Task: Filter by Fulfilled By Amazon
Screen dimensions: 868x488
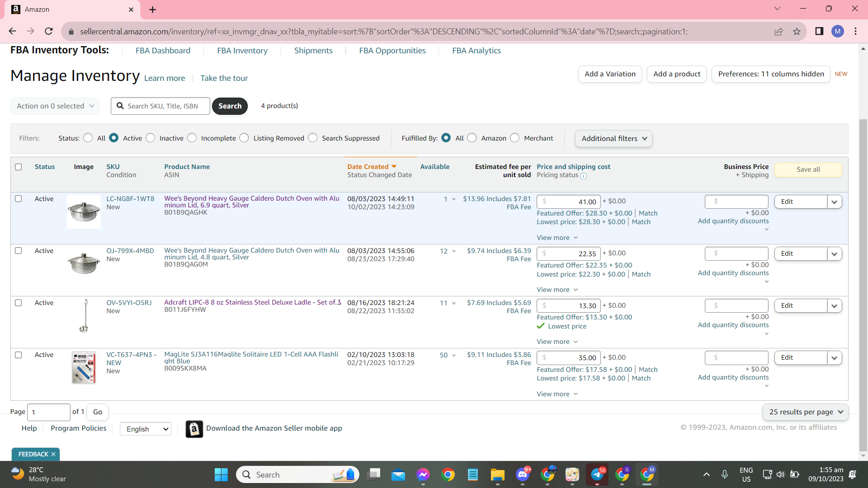Action: click(x=472, y=138)
